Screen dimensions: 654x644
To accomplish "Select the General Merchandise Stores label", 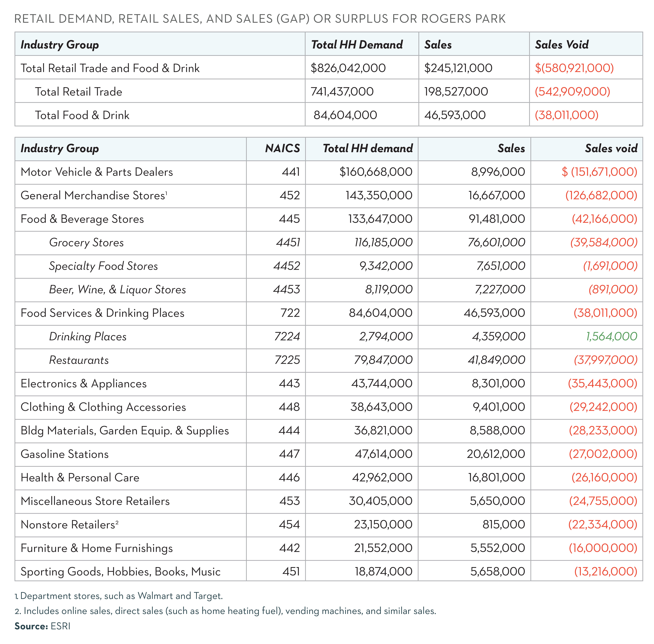I will coord(93,195).
